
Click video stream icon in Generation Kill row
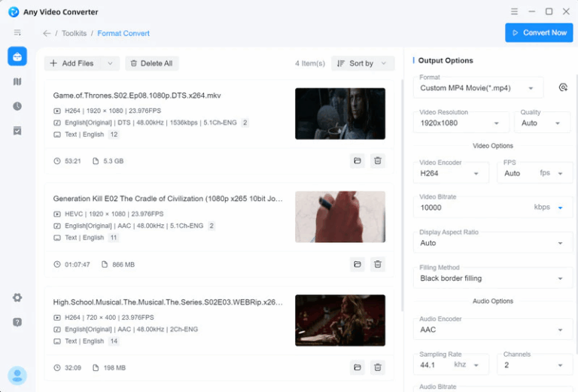click(57, 214)
